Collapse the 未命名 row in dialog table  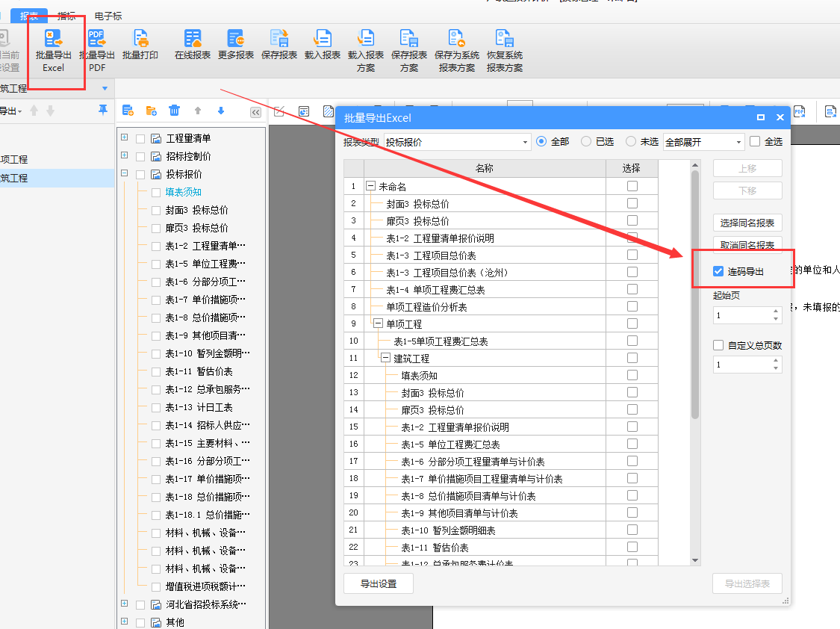point(370,186)
